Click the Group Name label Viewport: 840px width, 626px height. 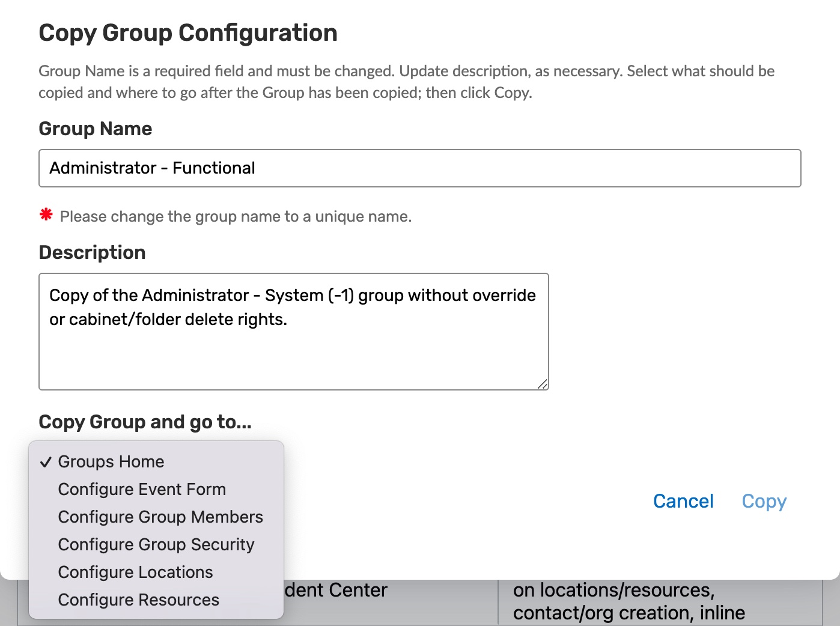(96, 129)
